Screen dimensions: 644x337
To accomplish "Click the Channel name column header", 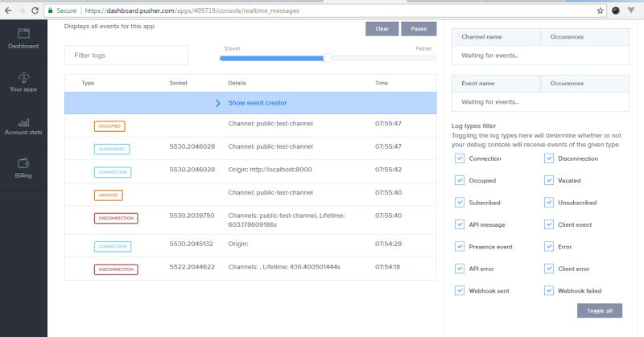I will point(481,37).
